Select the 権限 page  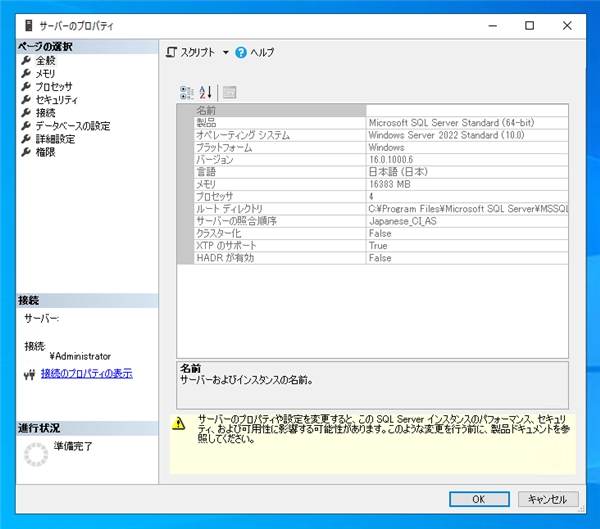coord(46,152)
